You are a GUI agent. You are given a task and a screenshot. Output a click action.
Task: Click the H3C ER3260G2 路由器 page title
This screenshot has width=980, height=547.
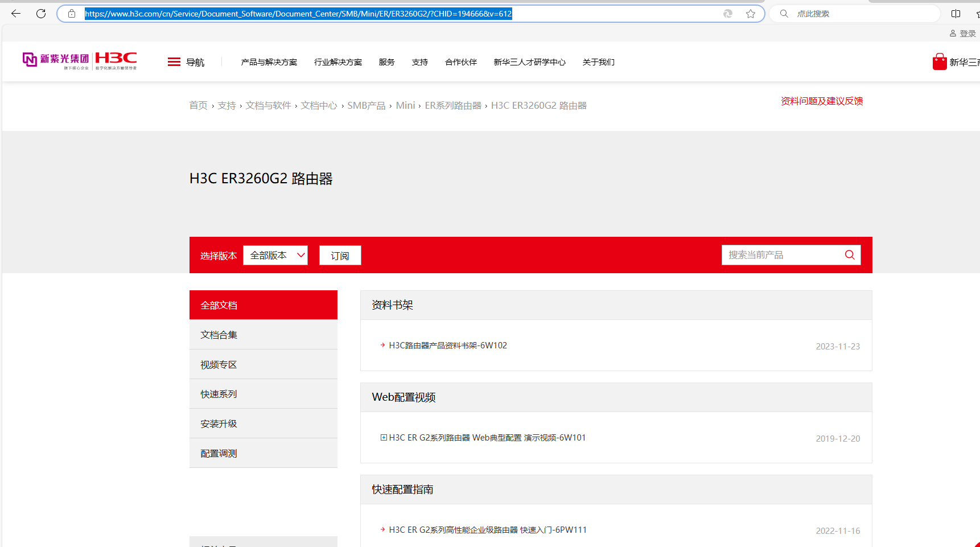[x=261, y=179]
